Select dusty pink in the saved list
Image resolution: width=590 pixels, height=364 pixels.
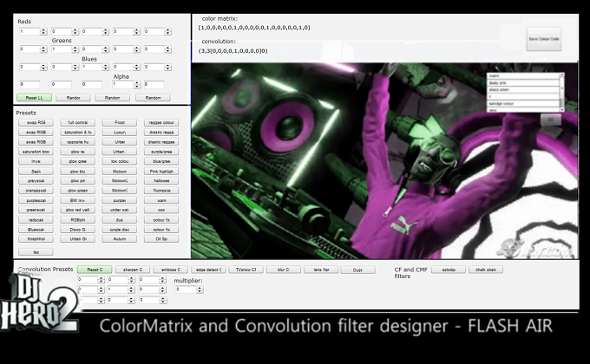point(523,82)
